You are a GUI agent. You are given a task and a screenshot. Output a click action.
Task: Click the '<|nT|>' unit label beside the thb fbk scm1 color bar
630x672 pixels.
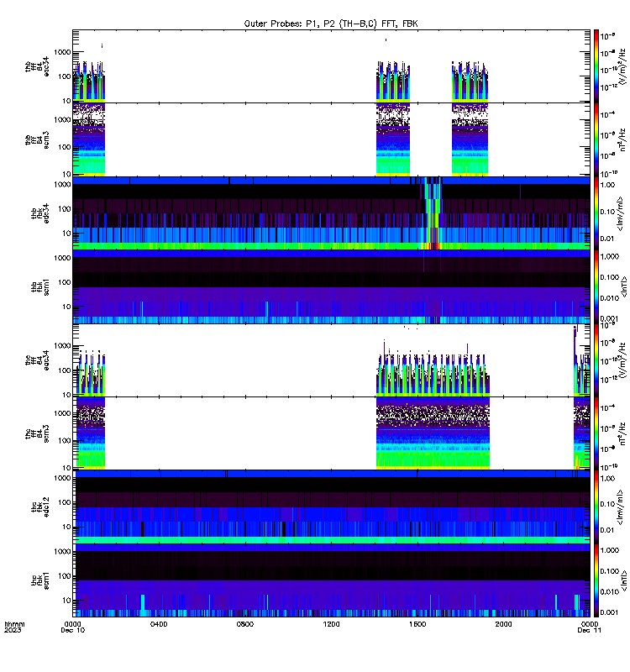(624, 286)
